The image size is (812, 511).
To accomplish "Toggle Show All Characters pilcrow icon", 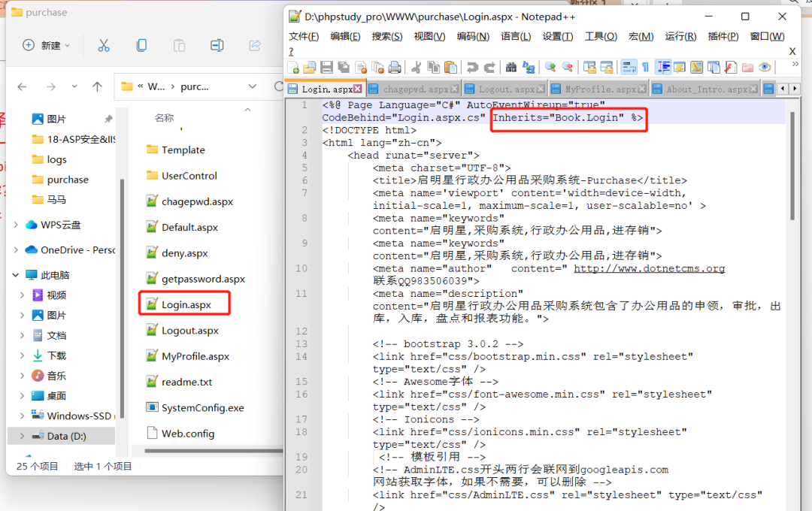I will (x=645, y=68).
